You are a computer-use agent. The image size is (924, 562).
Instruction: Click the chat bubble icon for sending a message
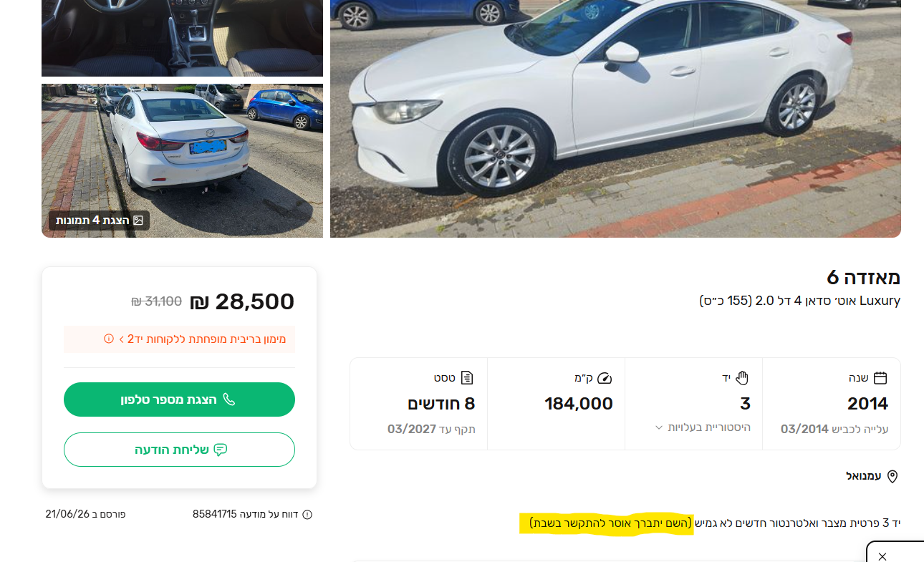[221, 450]
